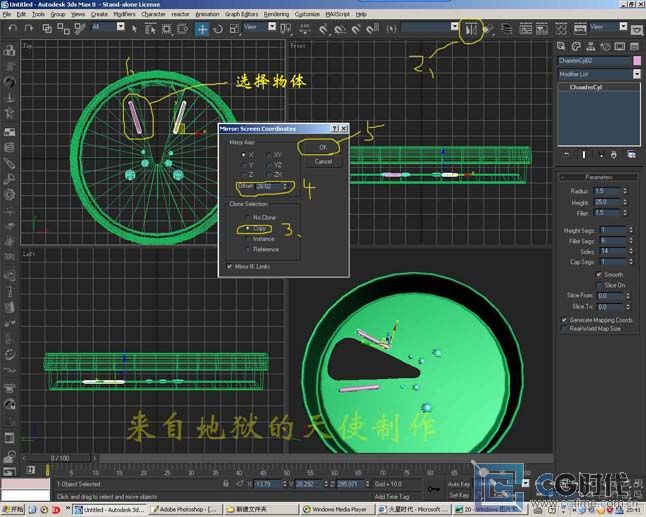Open named selection sets dropdown
This screenshot has width=646, height=517.
[x=454, y=26]
